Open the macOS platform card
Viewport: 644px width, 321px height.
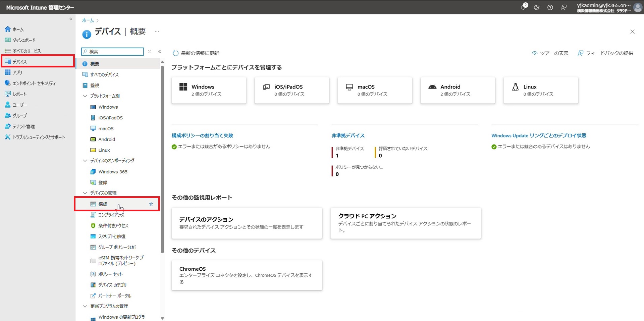pos(375,90)
